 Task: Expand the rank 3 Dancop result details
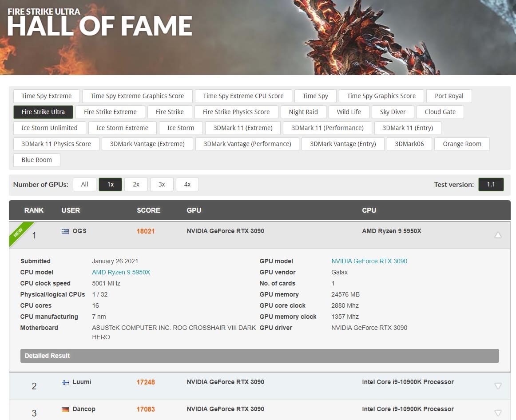498,413
